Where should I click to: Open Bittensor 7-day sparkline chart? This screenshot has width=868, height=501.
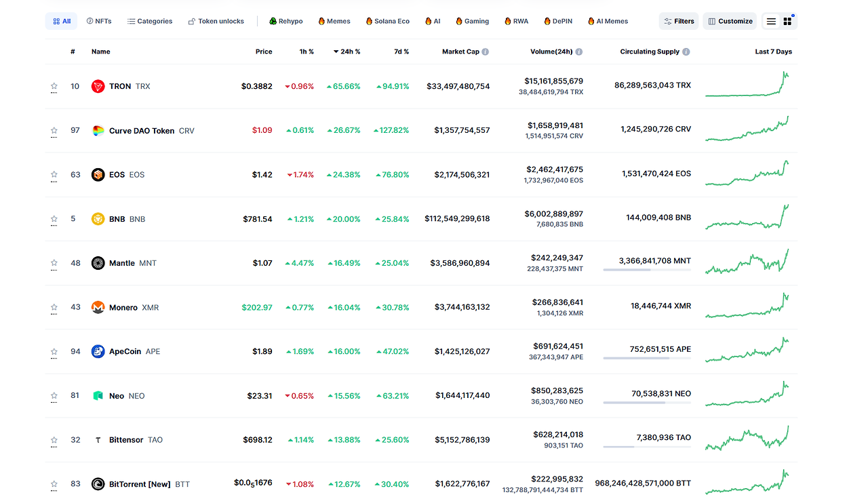pyautogui.click(x=747, y=438)
